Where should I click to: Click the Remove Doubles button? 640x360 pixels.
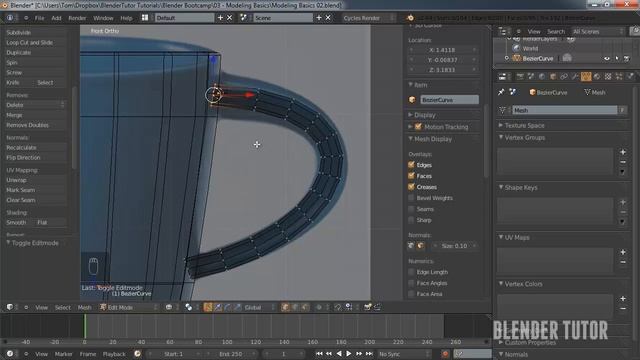35,125
